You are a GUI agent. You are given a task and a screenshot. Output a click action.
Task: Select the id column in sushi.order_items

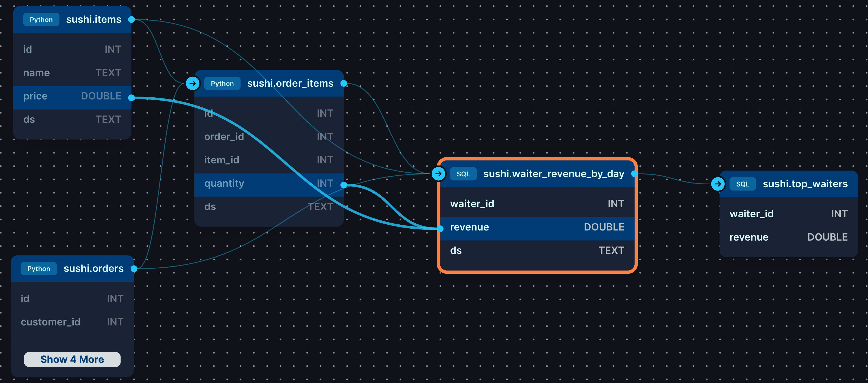269,113
